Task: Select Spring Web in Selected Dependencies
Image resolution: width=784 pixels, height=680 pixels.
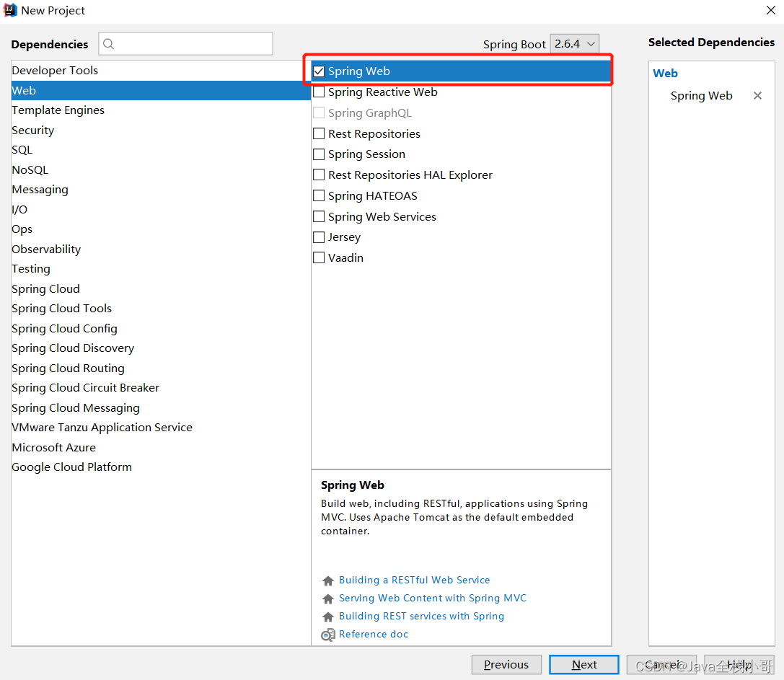Action: [702, 95]
